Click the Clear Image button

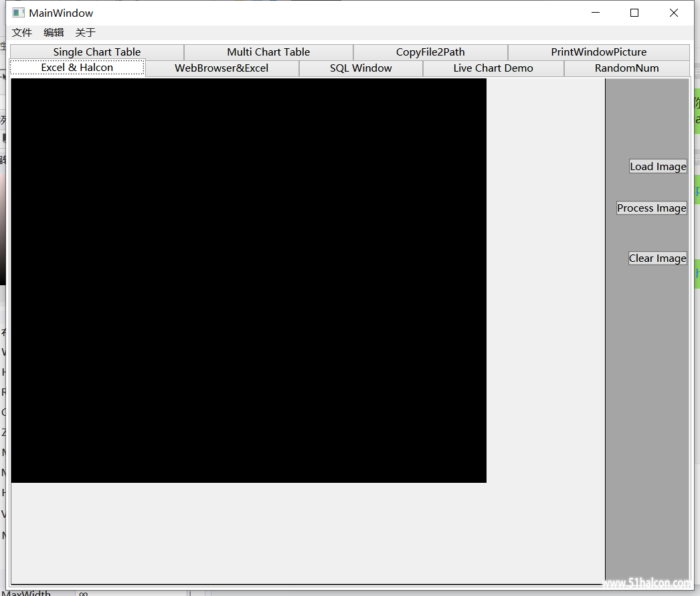658,258
